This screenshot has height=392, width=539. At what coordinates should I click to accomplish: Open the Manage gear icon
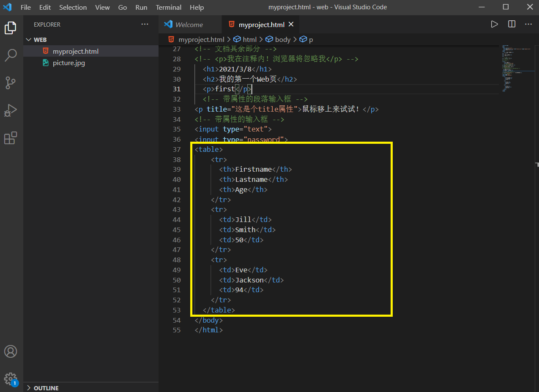pos(11,378)
